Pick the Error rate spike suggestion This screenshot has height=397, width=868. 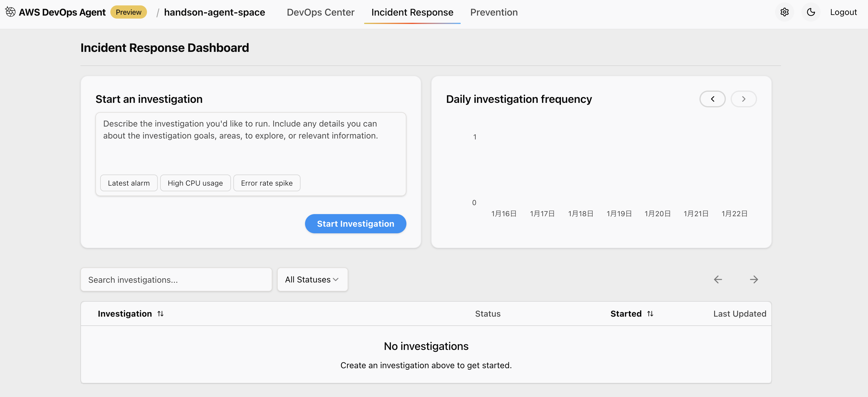click(x=267, y=183)
